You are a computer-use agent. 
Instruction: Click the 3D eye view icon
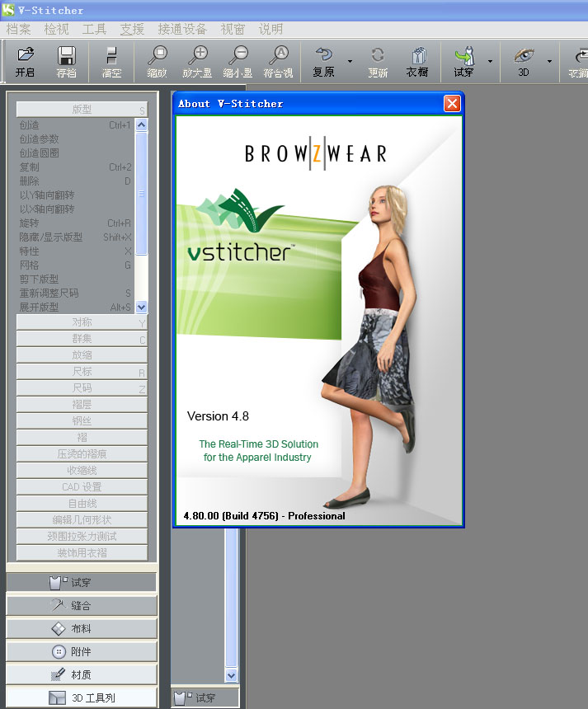[524, 55]
